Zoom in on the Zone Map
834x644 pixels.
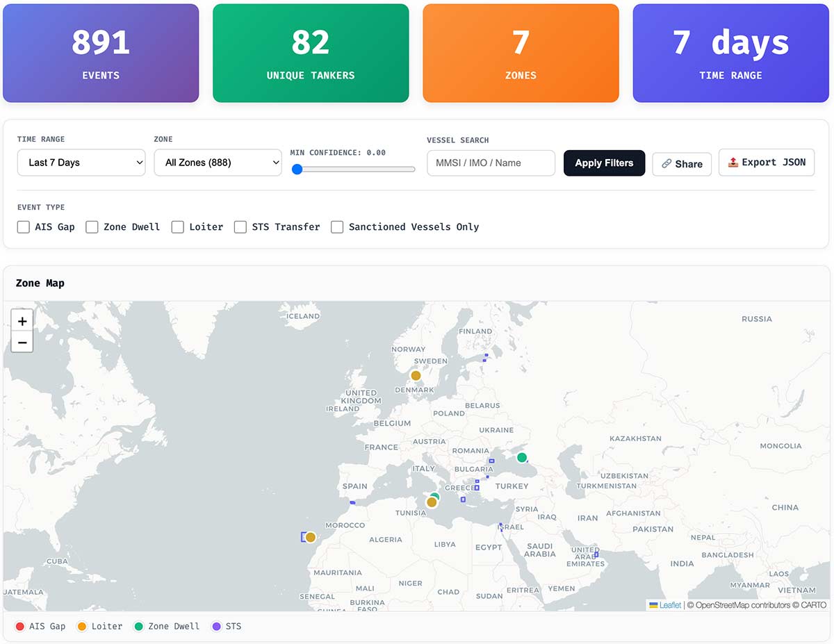[x=22, y=321]
